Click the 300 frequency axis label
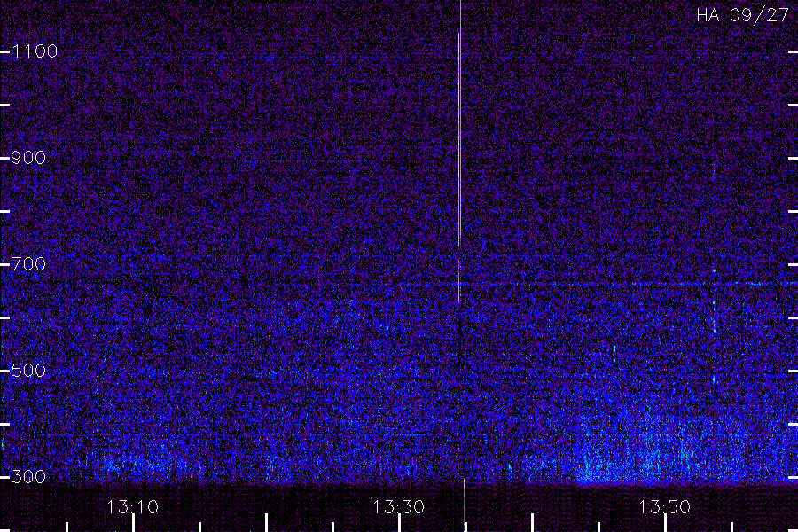Viewport: 798px width, 532px height. click(28, 477)
